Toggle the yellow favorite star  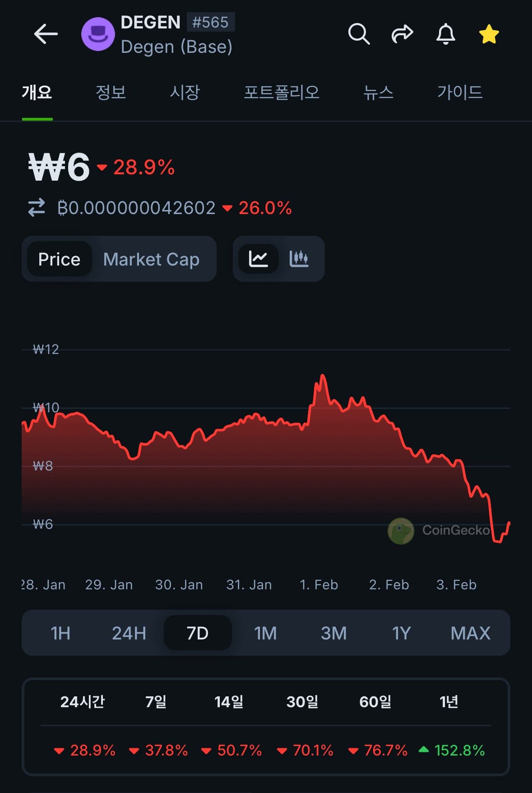click(489, 34)
